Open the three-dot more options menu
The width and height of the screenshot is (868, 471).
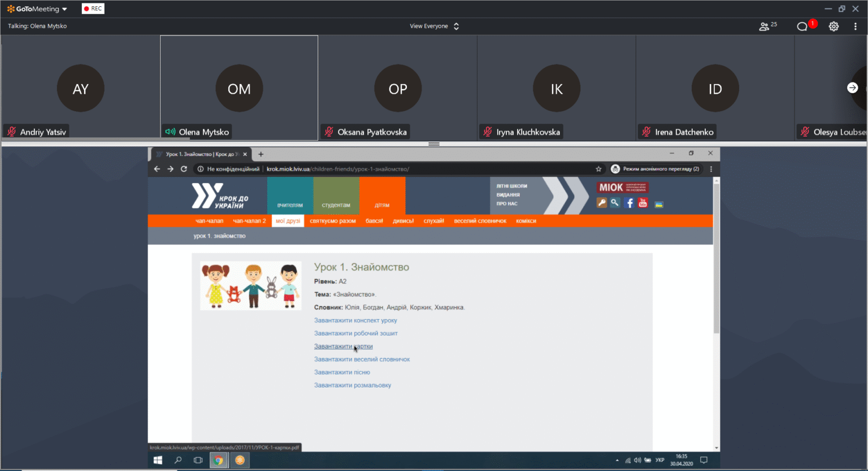coord(855,27)
